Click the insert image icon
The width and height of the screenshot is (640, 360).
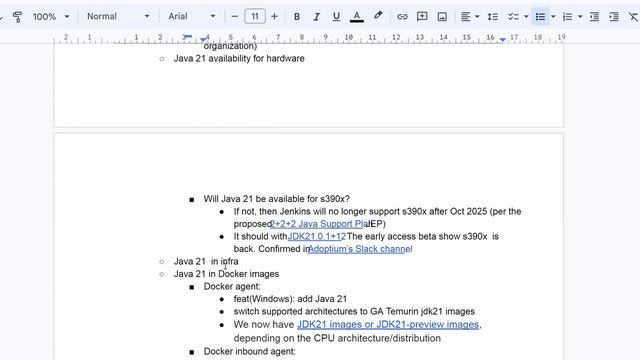coord(442,17)
